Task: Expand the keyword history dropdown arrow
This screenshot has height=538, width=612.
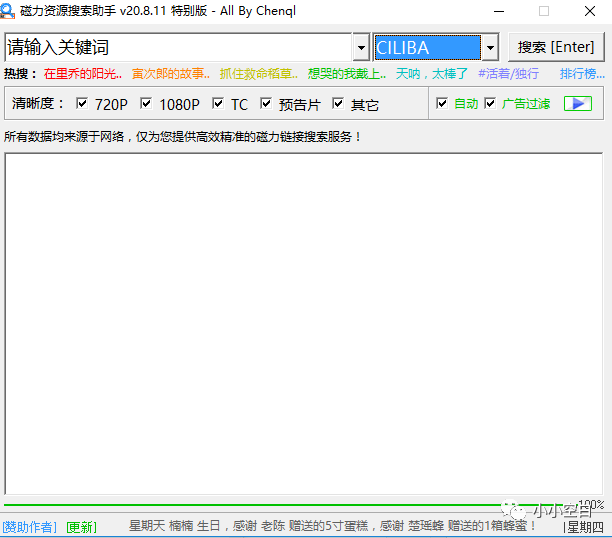Action: pyautogui.click(x=361, y=47)
